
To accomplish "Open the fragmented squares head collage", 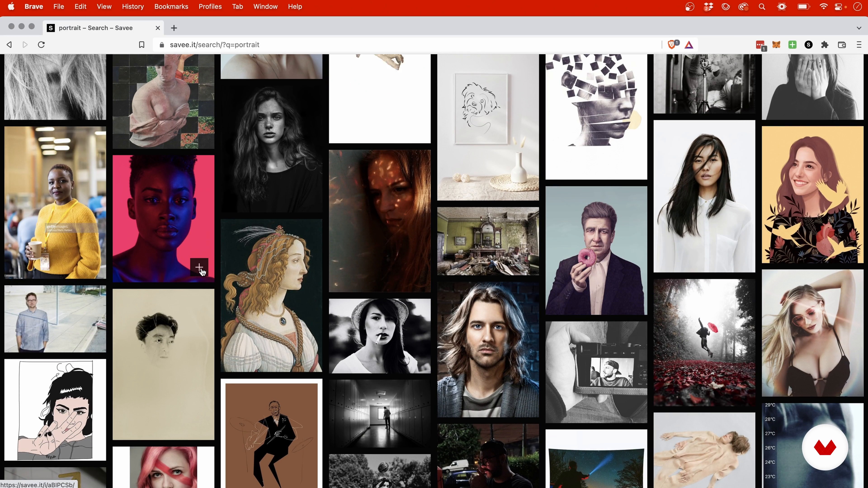I will (596, 117).
